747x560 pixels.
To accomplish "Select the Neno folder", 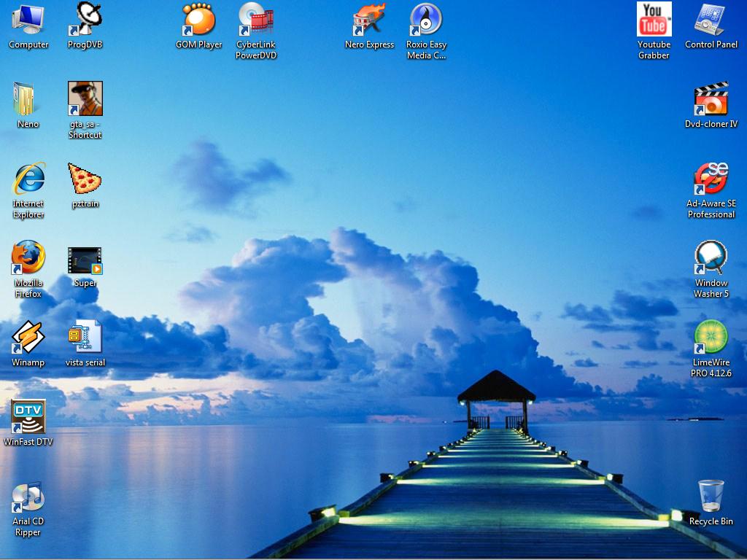I will point(27,100).
